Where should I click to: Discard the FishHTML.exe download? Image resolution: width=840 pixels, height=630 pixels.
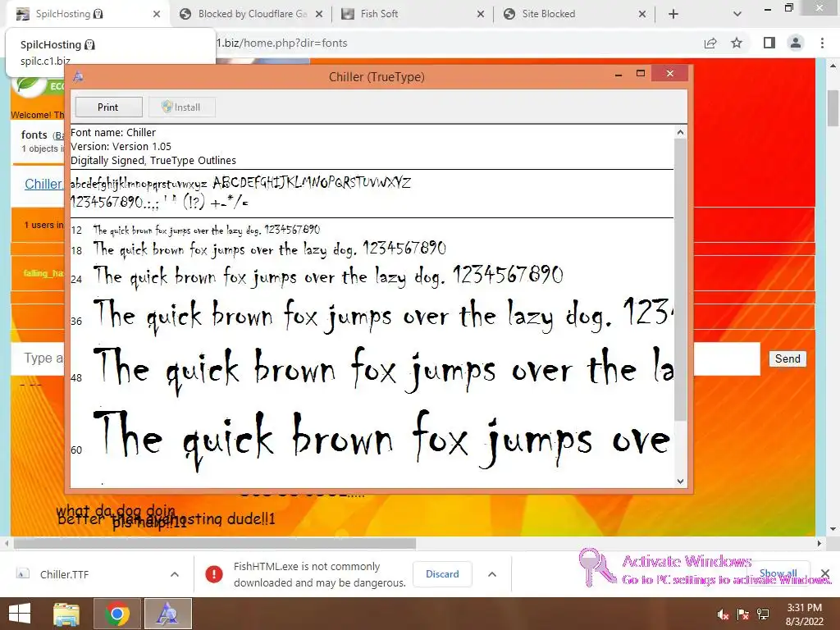(x=442, y=574)
